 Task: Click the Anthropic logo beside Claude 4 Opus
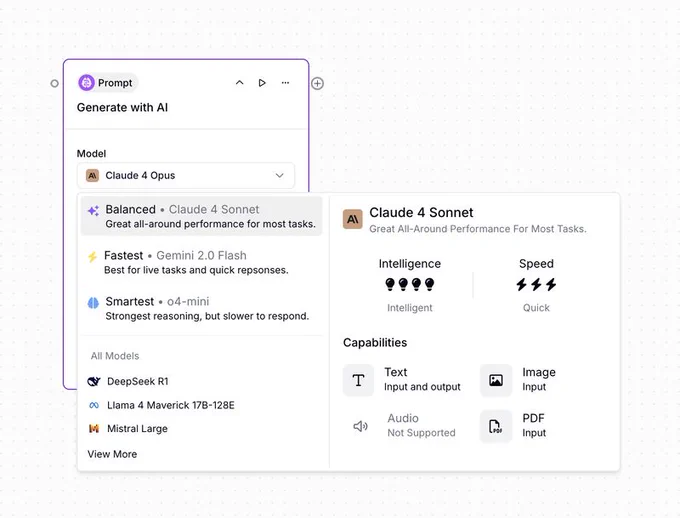[92, 175]
